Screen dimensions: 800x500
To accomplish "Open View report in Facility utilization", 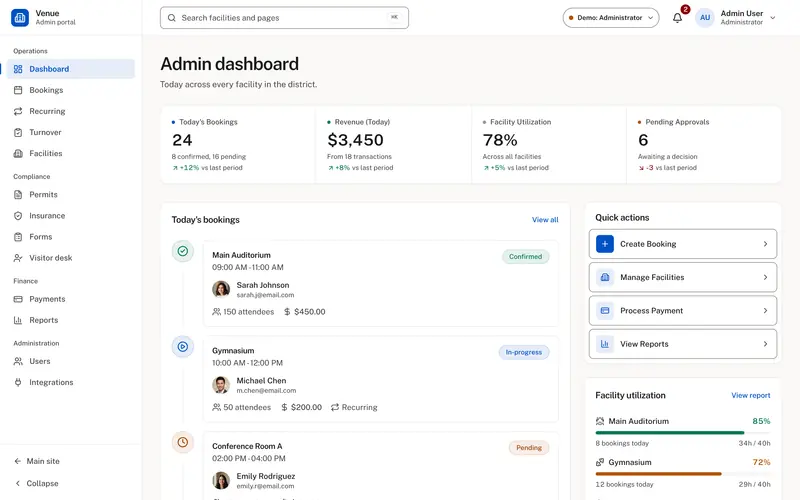I will 751,395.
